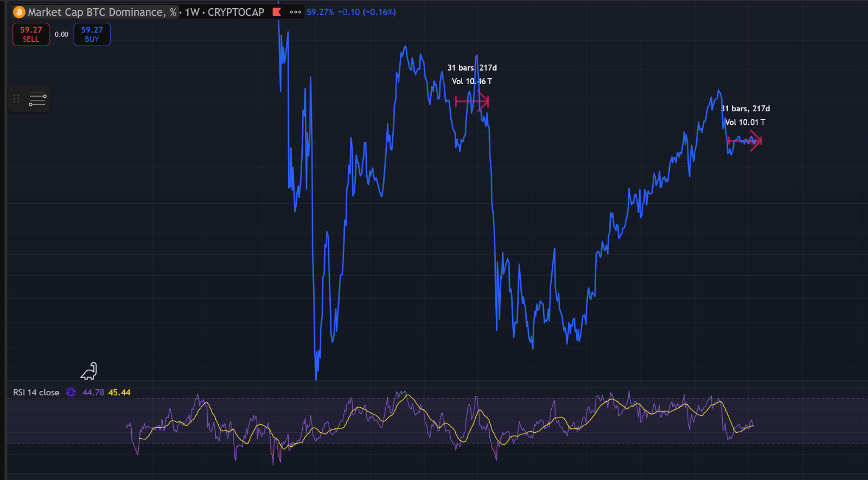This screenshot has width=868, height=480.
Task: Click the RSI purple refresh icon
Action: click(x=71, y=392)
